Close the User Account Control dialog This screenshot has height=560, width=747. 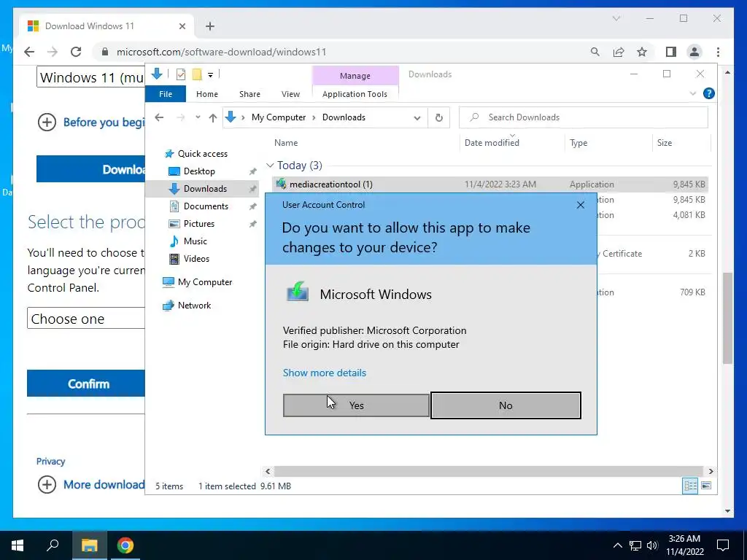pos(580,205)
